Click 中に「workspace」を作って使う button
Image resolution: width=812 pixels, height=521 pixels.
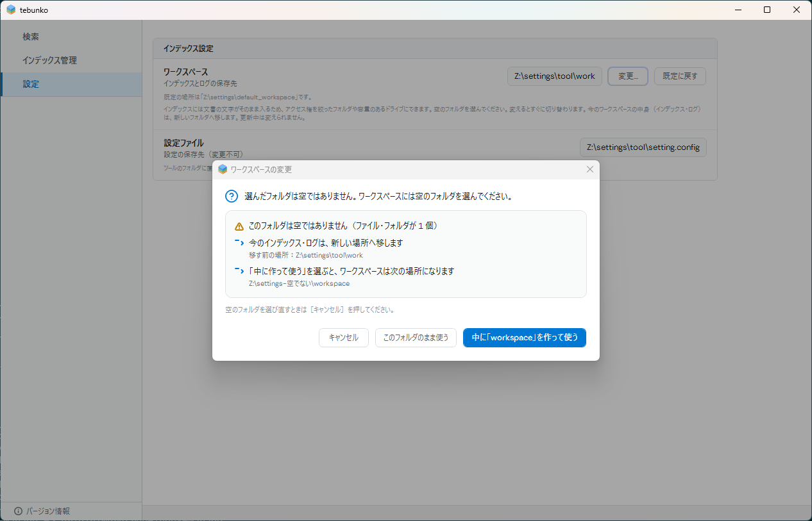pyautogui.click(x=525, y=338)
